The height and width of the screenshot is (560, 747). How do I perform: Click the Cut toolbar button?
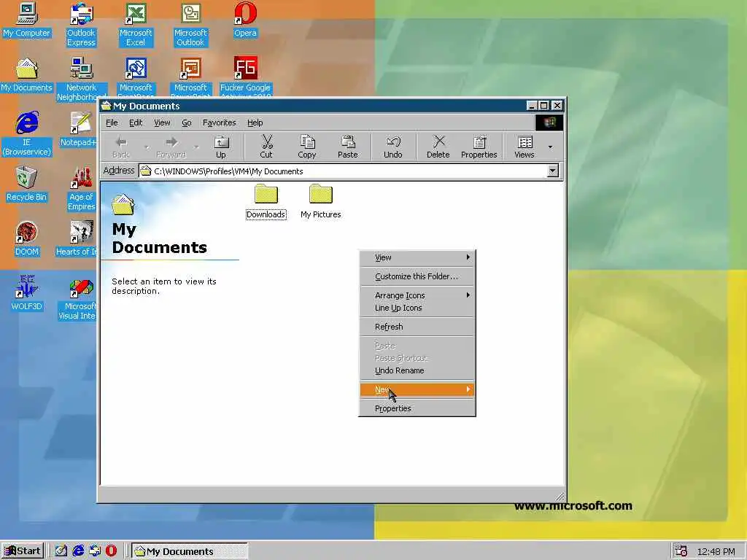coord(266,147)
